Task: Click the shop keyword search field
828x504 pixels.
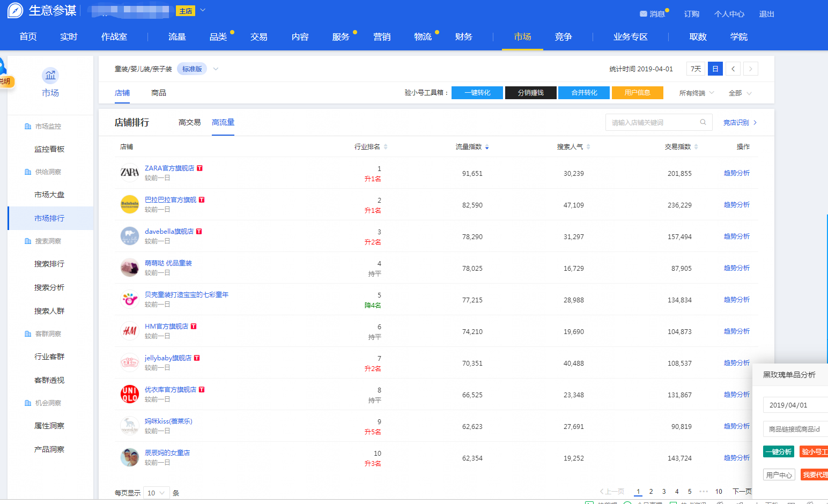Action: pyautogui.click(x=659, y=122)
